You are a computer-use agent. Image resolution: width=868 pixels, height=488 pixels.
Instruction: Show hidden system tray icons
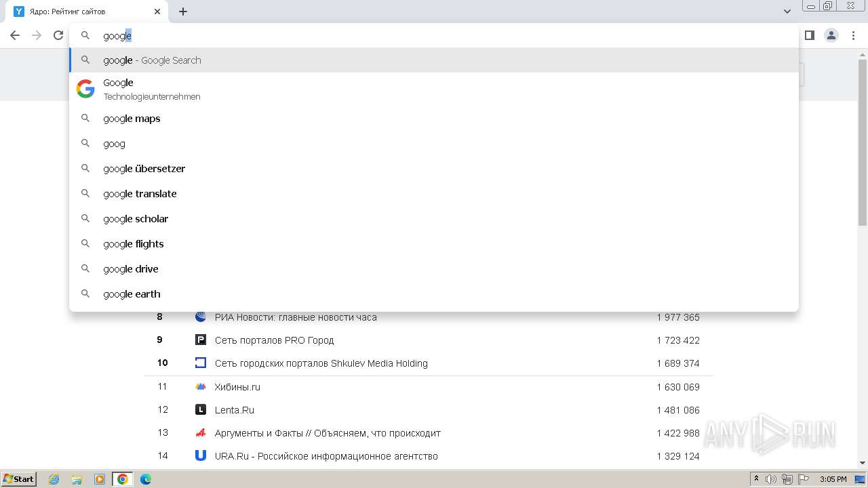pos(756,479)
